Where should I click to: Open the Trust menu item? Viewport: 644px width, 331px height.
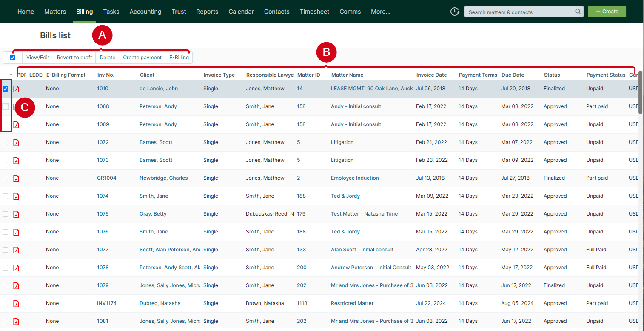click(x=179, y=12)
